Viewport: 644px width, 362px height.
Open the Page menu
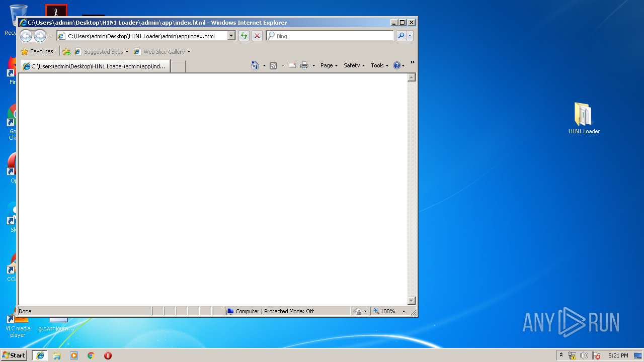(x=329, y=65)
